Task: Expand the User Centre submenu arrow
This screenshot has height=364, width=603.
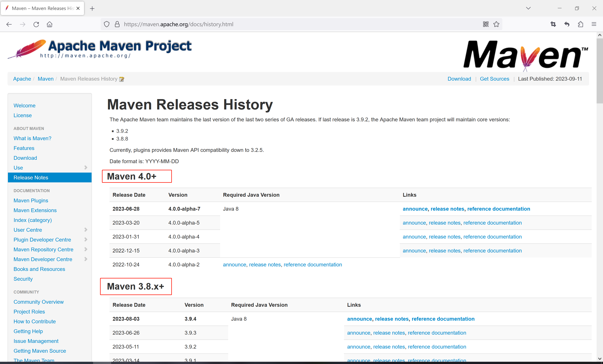Action: (x=86, y=230)
